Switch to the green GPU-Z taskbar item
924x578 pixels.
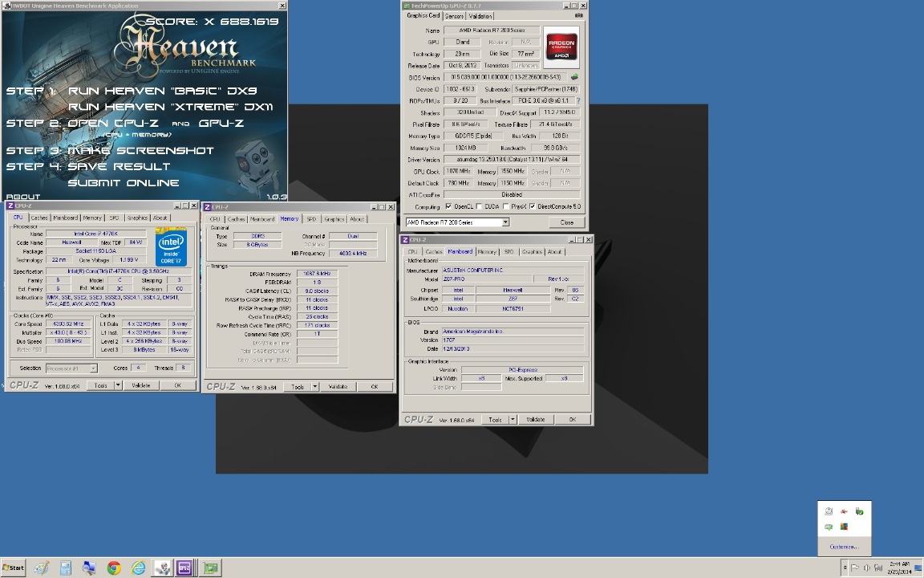point(210,568)
